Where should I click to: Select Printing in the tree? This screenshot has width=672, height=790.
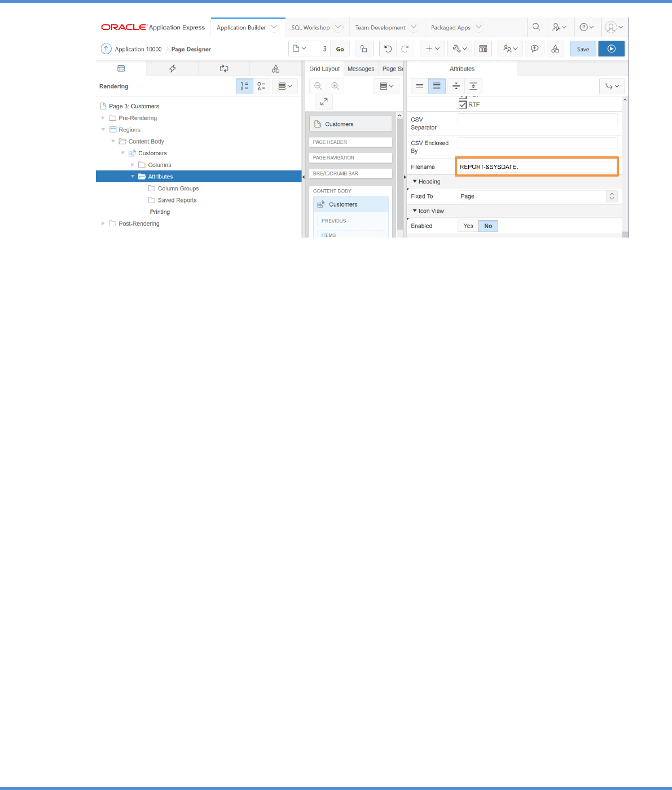[x=160, y=212]
